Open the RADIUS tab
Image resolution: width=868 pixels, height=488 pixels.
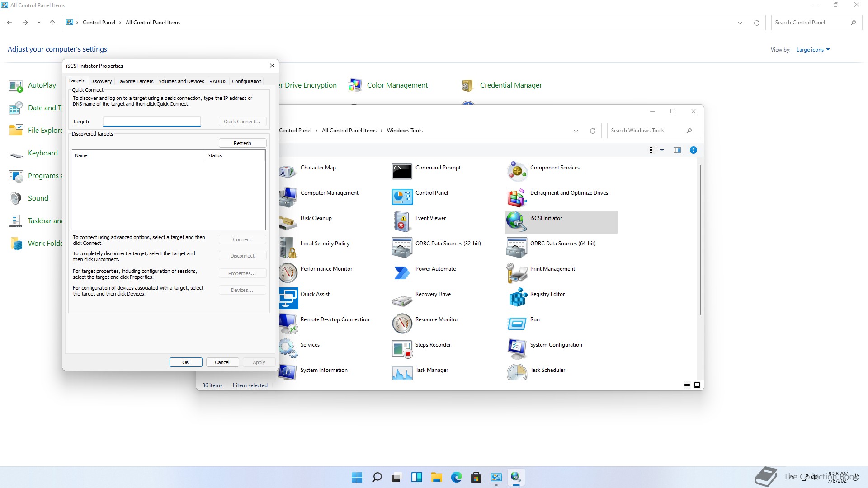click(218, 81)
